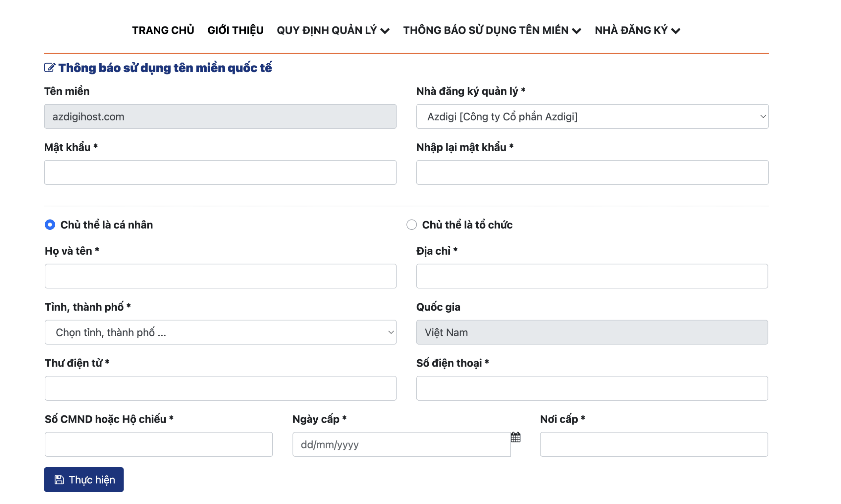The height and width of the screenshot is (504, 841).
Task: Open the Tỉnh, thành phố dropdown
Action: tap(220, 332)
